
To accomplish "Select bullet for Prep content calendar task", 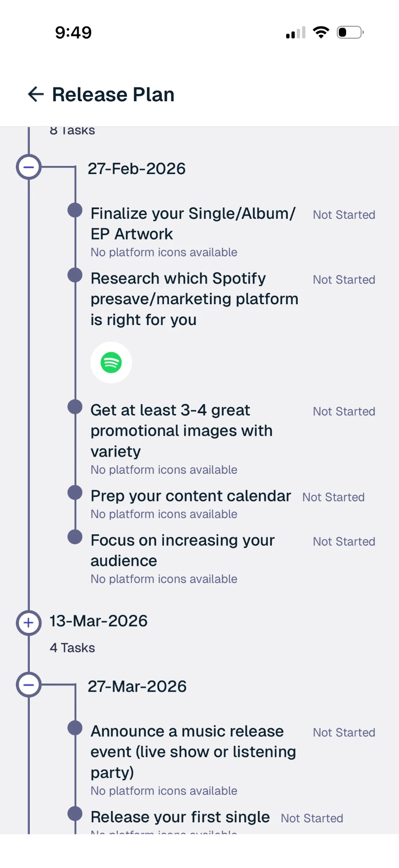I will [x=75, y=492].
